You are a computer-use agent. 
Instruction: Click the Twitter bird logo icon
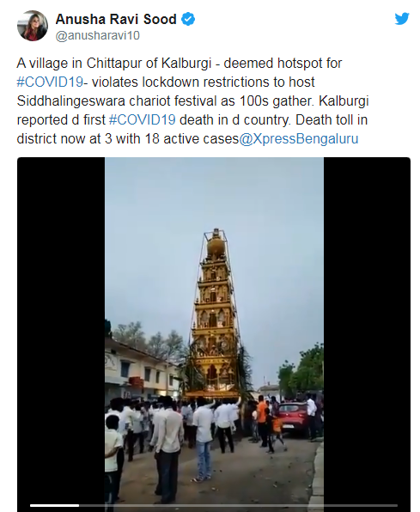pos(402,19)
